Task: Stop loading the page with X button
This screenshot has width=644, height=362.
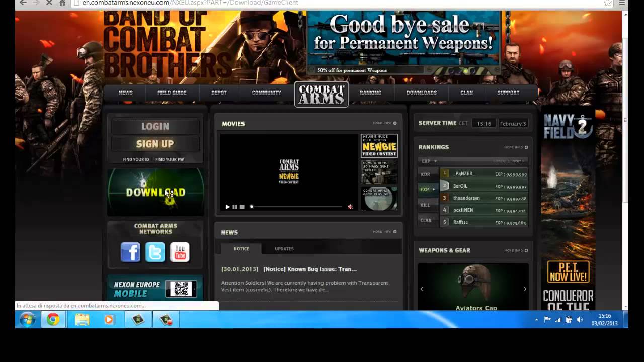Action: tap(49, 3)
